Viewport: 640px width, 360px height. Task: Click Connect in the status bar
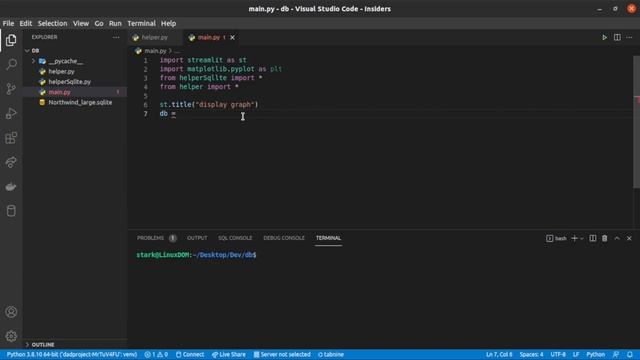point(190,354)
